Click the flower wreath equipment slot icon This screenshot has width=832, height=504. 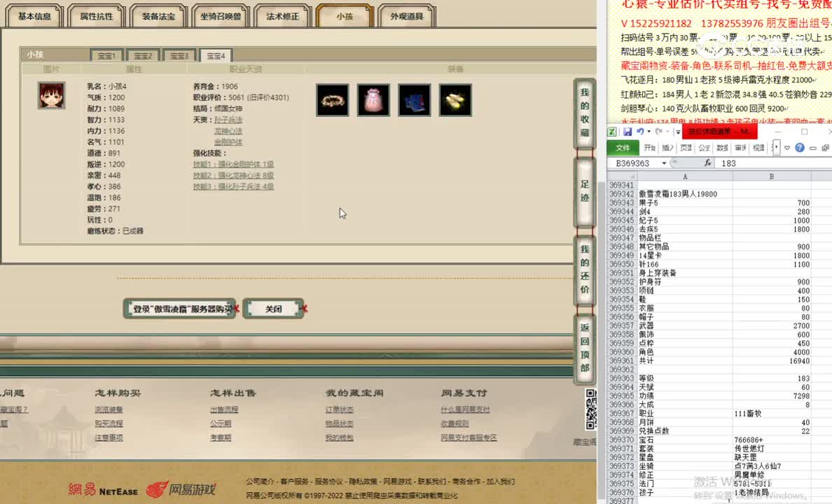click(x=332, y=100)
